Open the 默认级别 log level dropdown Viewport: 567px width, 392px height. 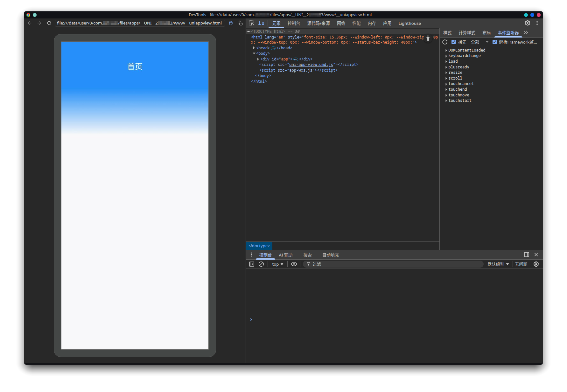point(498,264)
